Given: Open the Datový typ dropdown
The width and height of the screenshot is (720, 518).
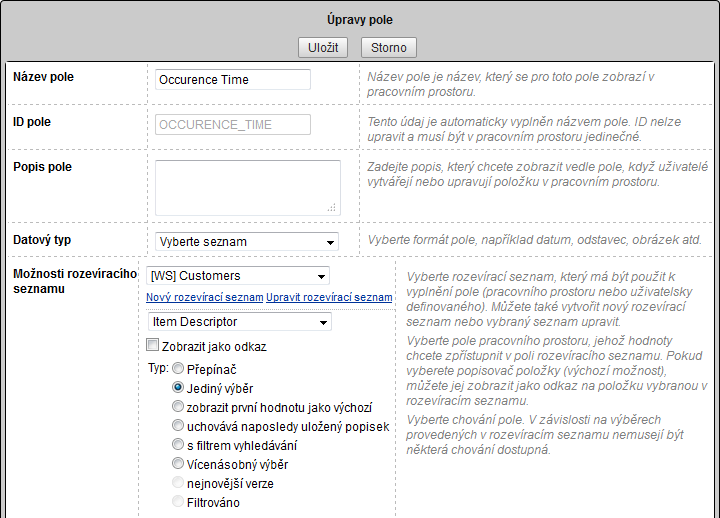Looking at the screenshot, I should click(x=247, y=241).
